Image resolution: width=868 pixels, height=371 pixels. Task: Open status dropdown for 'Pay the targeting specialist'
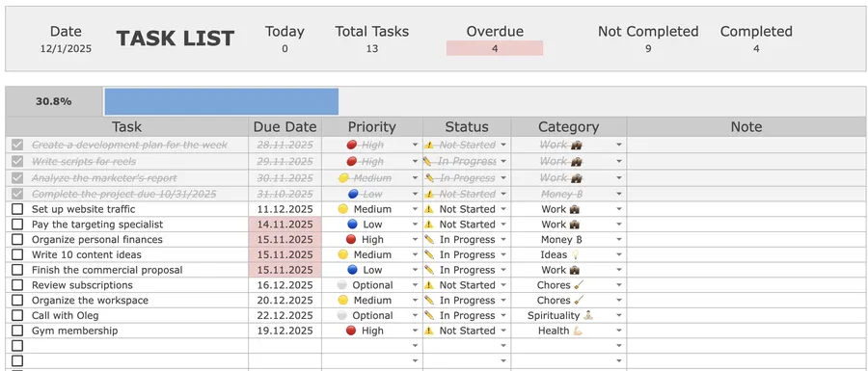[x=503, y=225]
